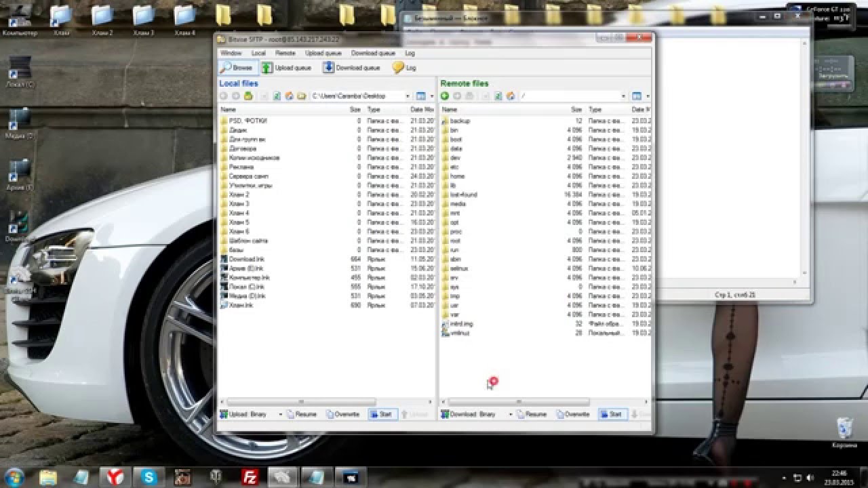This screenshot has width=868, height=488.
Task: Open the Download Binary mode dropdown
Action: [x=509, y=414]
